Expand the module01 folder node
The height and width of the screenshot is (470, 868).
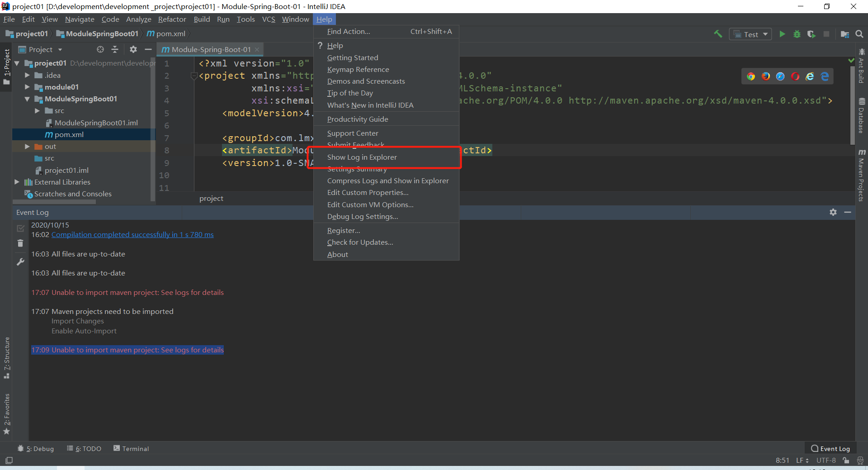(x=27, y=87)
